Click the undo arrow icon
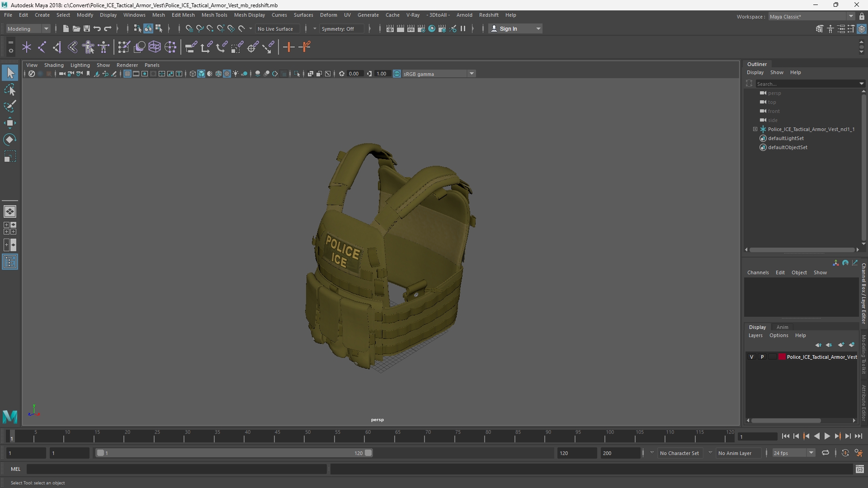The width and height of the screenshot is (868, 488). [97, 29]
